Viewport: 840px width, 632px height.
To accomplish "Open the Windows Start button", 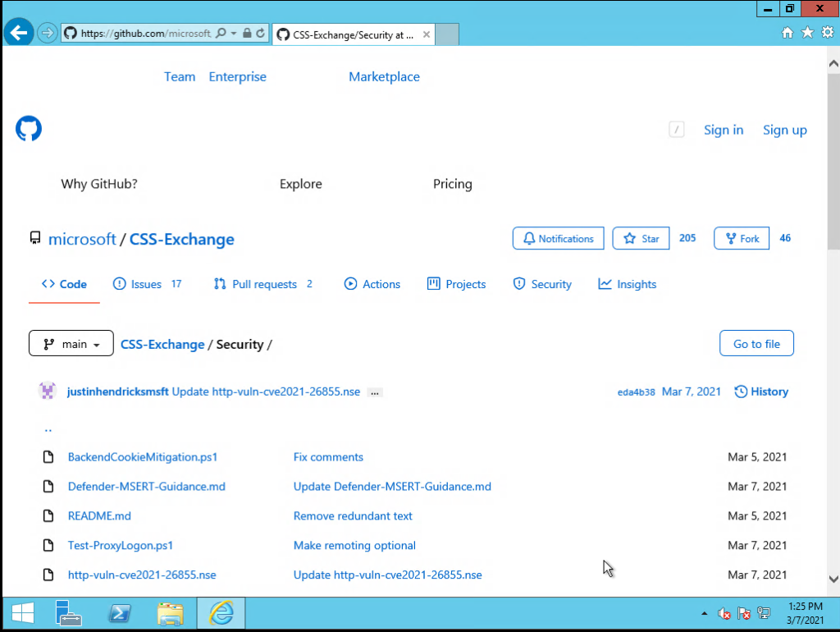I will (x=22, y=613).
